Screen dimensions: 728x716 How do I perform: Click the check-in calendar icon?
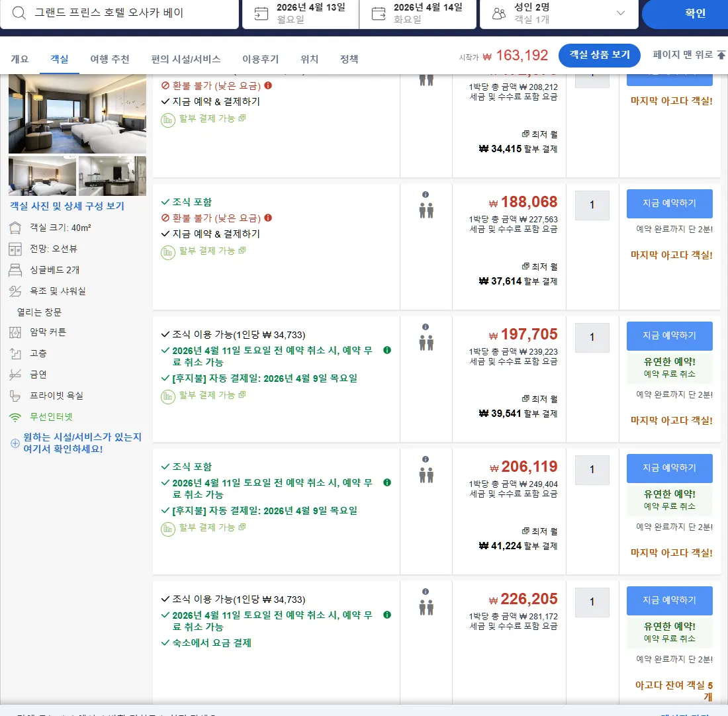click(x=261, y=13)
